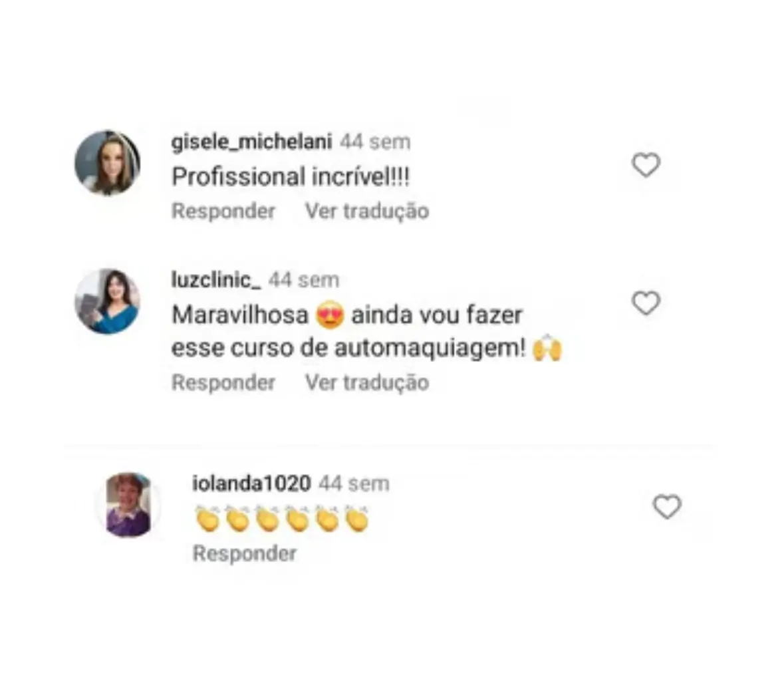Image resolution: width=784 pixels, height=695 pixels.
Task: Click the gisele_michelani username
Action: pos(251,142)
